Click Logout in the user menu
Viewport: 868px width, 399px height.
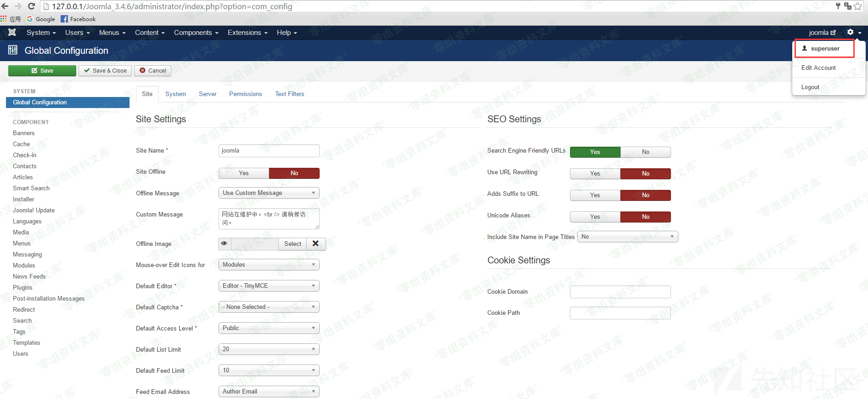[x=810, y=87]
